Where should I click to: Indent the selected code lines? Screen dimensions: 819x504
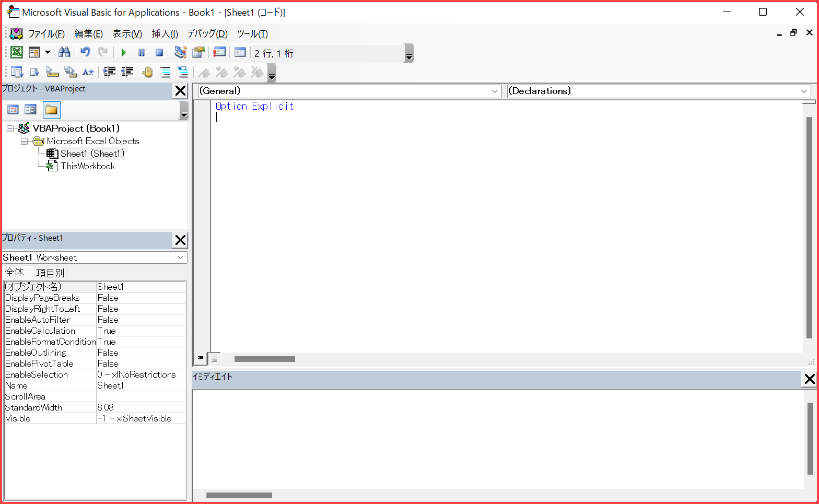pos(109,72)
